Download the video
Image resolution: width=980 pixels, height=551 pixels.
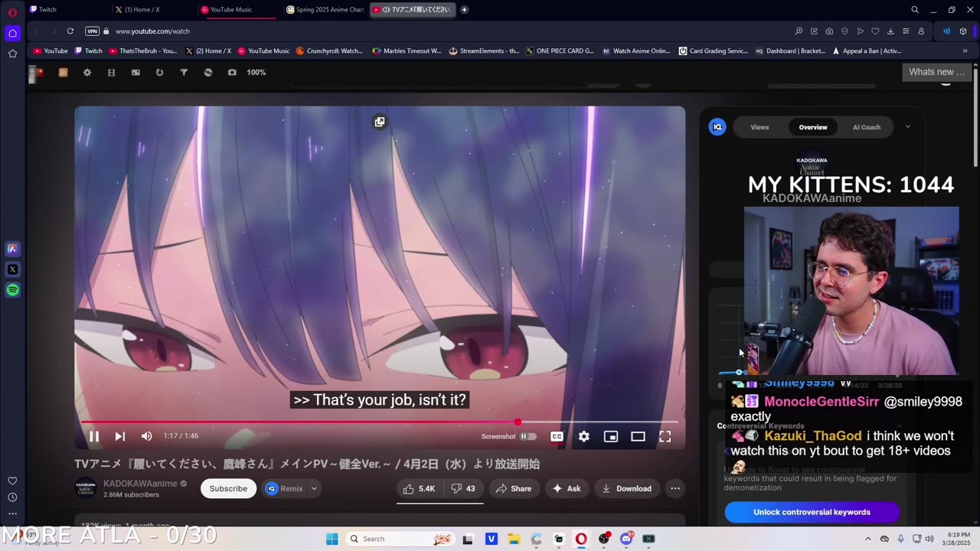(626, 488)
